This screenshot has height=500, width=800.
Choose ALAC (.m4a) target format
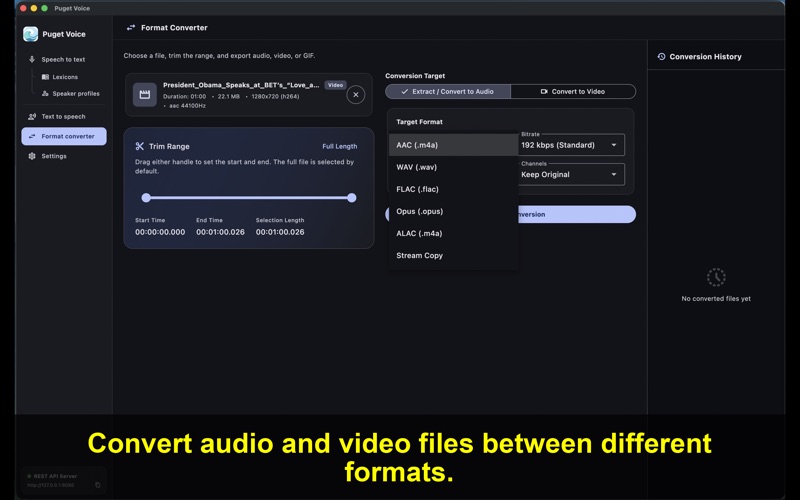(453, 233)
